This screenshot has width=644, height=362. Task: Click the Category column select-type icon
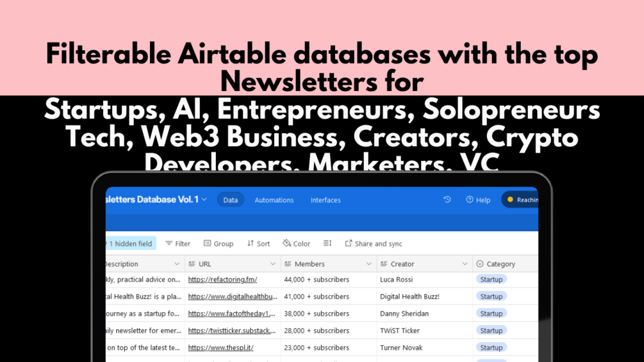(x=480, y=264)
